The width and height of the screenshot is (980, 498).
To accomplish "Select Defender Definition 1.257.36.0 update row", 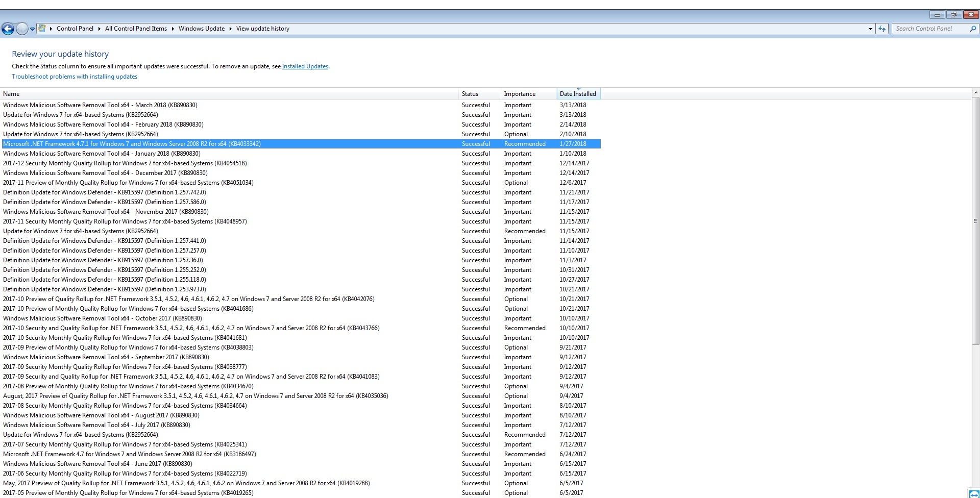I will point(301,260).
